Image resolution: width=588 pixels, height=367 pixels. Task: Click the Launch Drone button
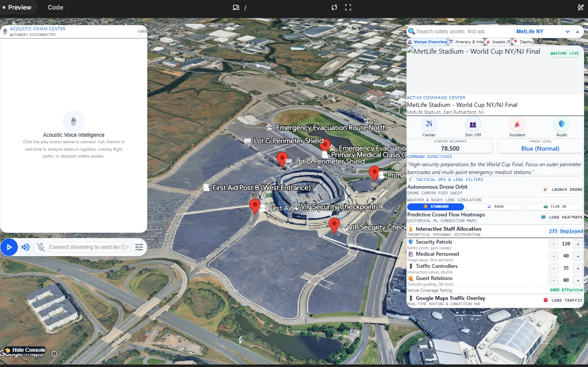(563, 190)
